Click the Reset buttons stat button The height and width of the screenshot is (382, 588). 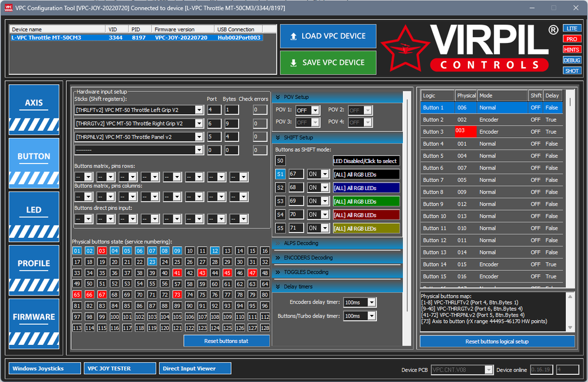[226, 341]
